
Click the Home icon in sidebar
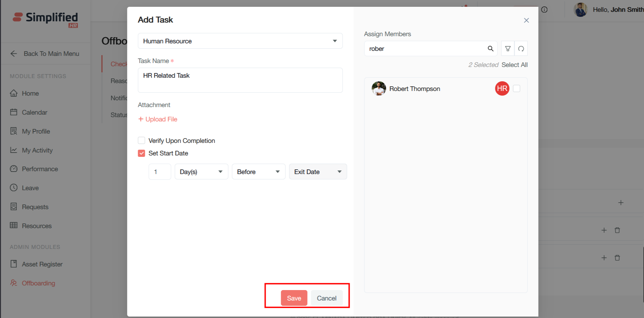pyautogui.click(x=14, y=93)
